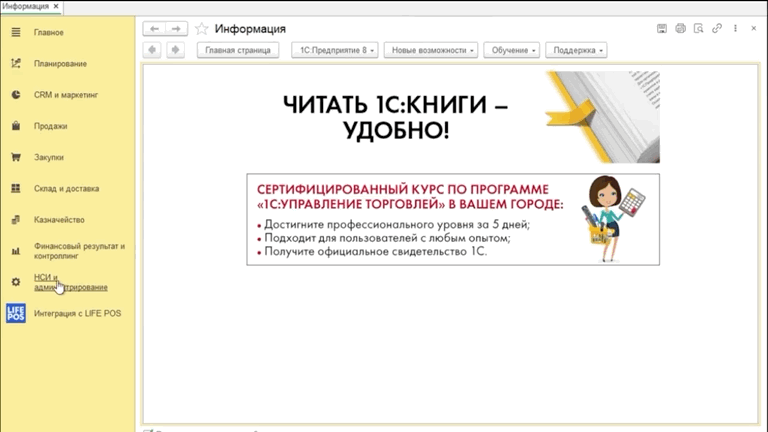The image size is (768, 432).
Task: Click the Финансовый результат bar chart icon
Action: click(x=16, y=251)
